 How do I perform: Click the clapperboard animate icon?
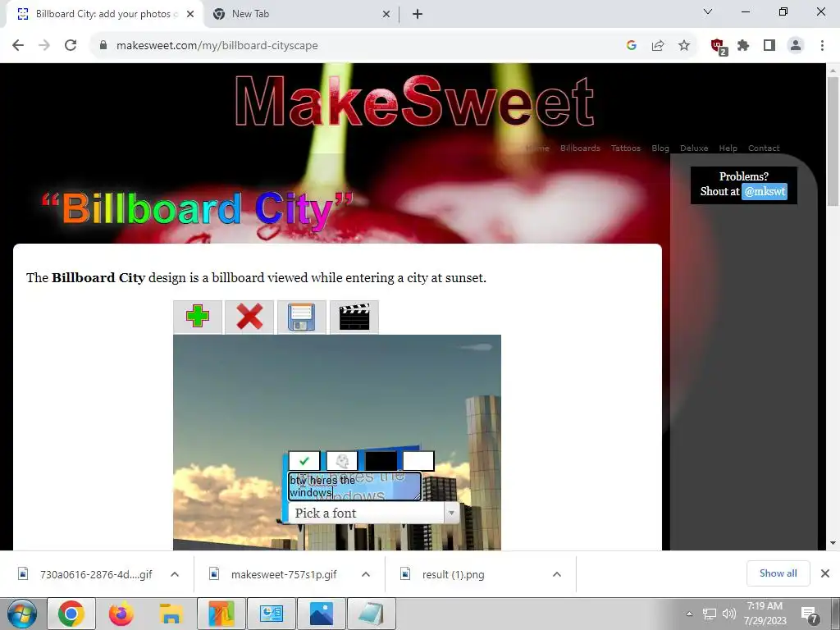354,317
